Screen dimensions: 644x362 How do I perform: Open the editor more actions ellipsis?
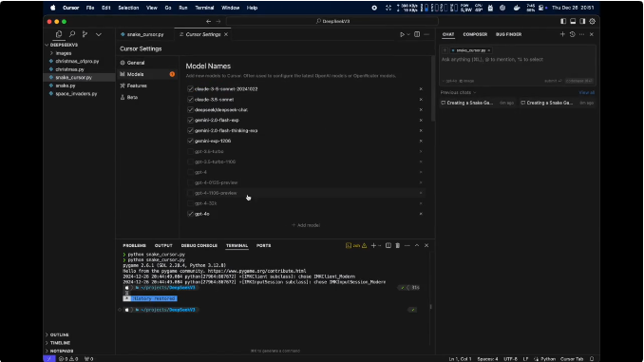[426, 34]
